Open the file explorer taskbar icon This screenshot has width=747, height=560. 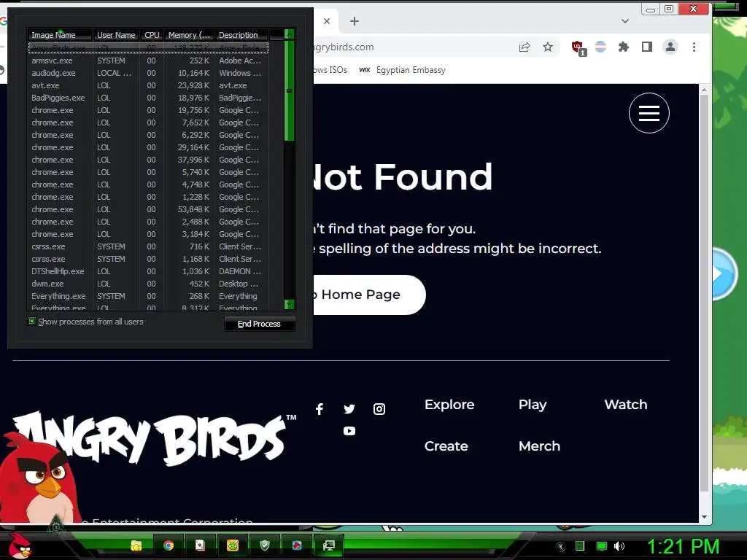[136, 545]
